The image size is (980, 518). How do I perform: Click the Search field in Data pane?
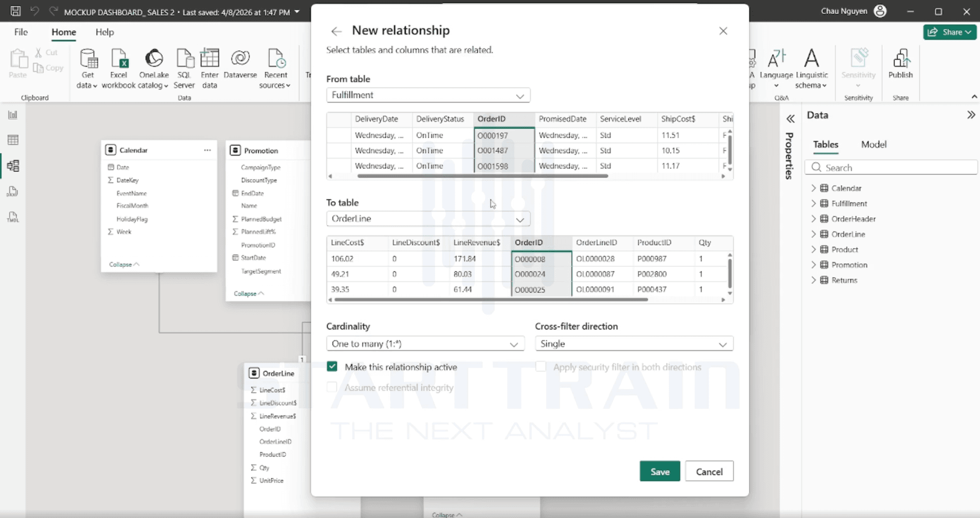pos(891,168)
